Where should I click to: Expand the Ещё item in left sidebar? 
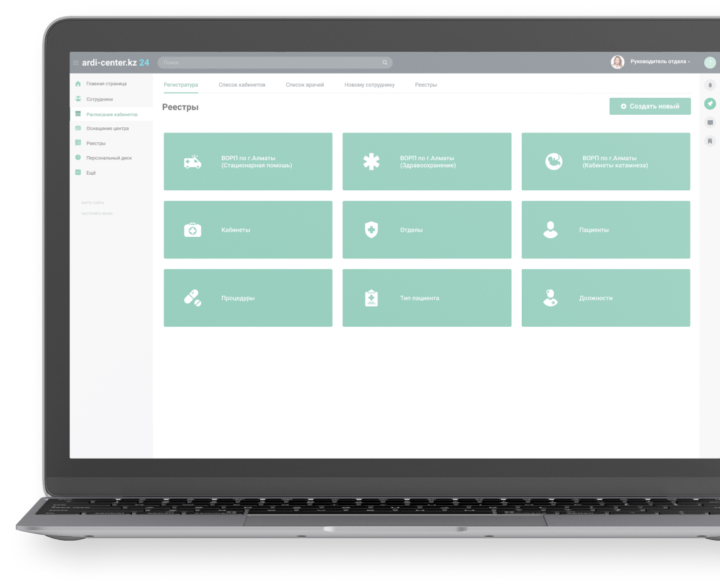coord(91,173)
